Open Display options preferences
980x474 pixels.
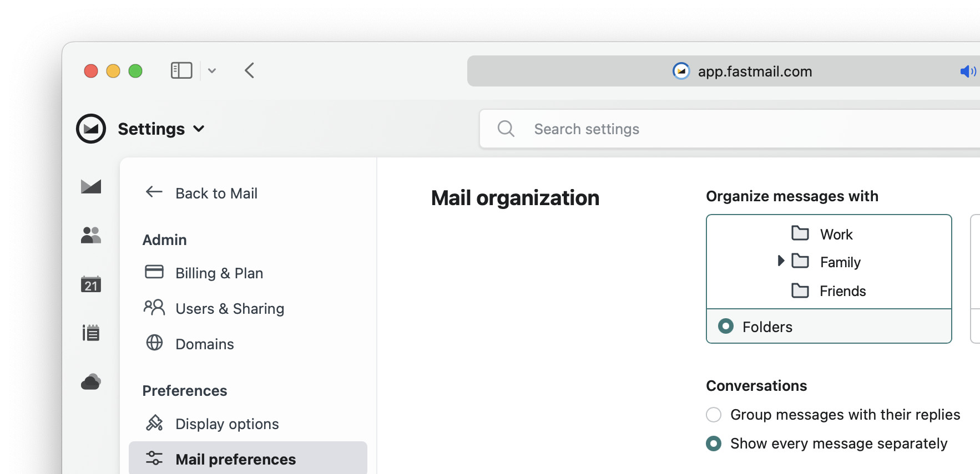[x=227, y=424]
